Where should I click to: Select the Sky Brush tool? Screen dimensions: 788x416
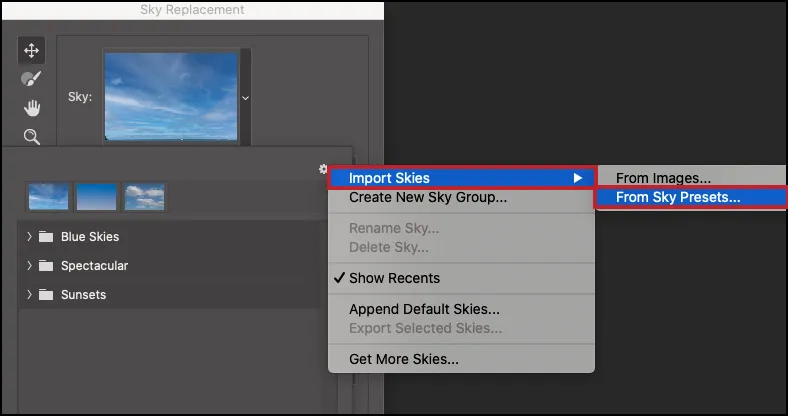pyautogui.click(x=31, y=79)
